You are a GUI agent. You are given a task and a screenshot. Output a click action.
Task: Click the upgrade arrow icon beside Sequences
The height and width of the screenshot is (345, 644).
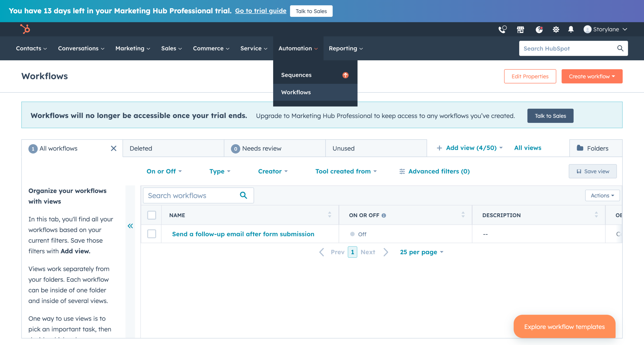coord(345,75)
